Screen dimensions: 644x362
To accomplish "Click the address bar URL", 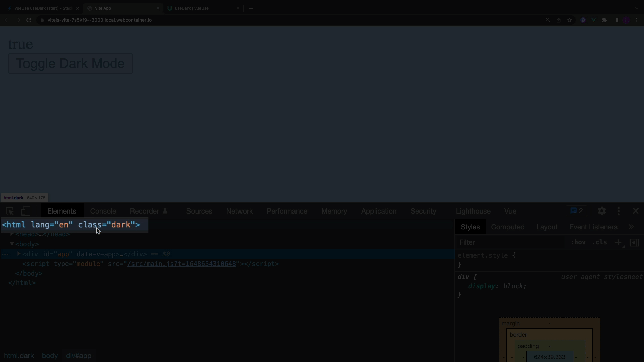I will (x=100, y=20).
